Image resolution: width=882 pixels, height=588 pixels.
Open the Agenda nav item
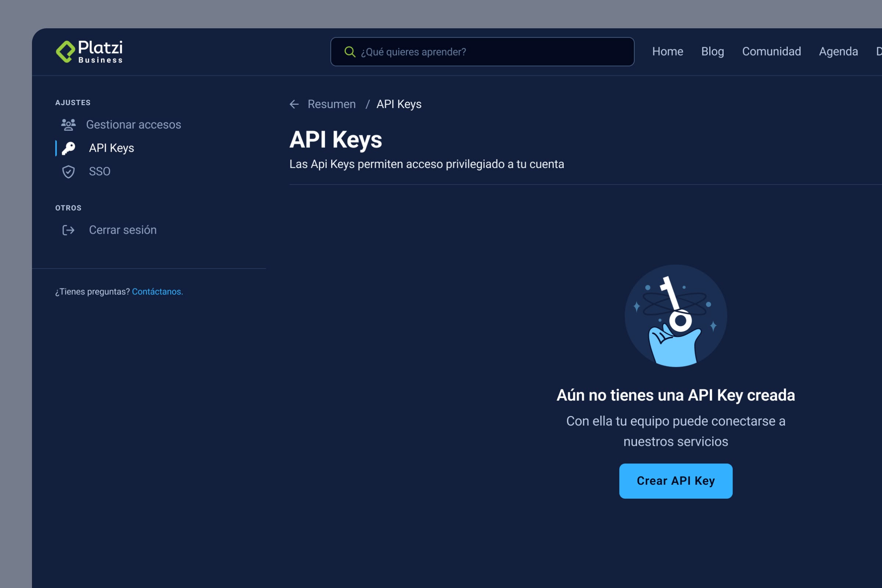point(838,51)
